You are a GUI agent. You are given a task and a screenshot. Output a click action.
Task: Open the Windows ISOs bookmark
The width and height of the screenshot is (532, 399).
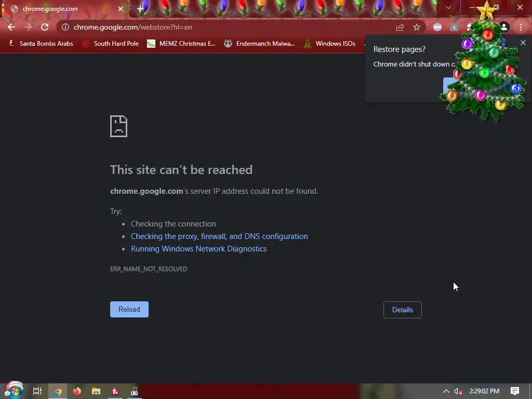[x=329, y=44]
